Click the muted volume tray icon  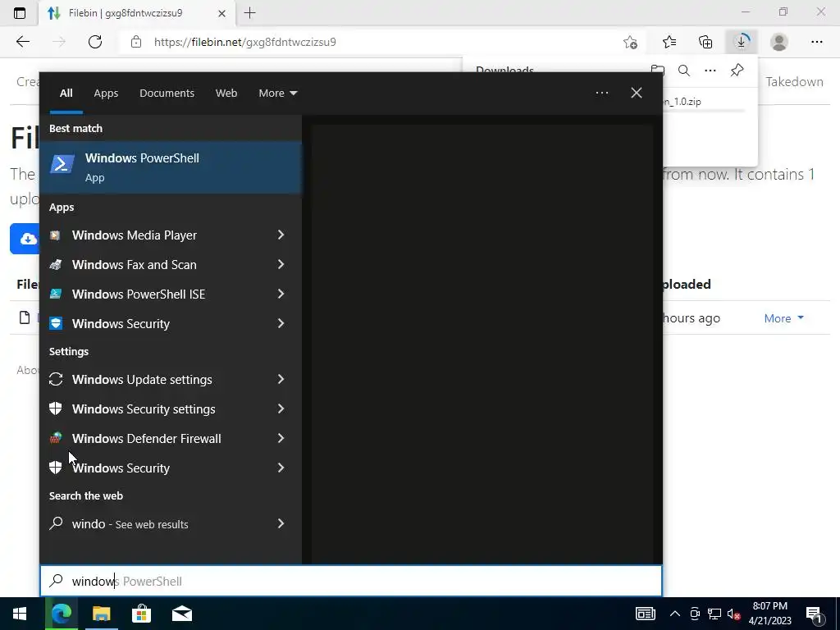point(733,614)
